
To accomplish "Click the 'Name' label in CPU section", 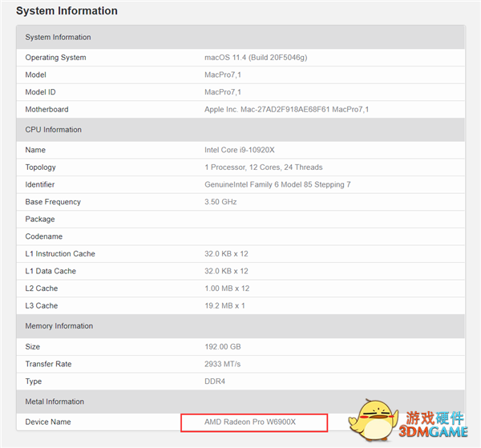I will [35, 150].
